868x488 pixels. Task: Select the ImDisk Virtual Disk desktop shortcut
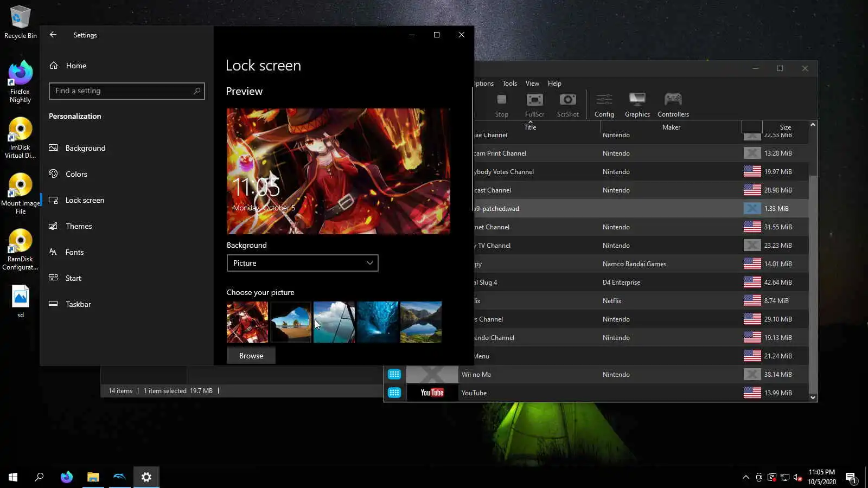[20, 138]
